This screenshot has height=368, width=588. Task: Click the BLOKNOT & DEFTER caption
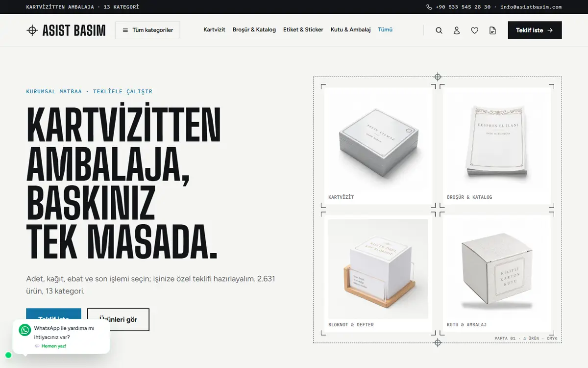click(x=351, y=325)
